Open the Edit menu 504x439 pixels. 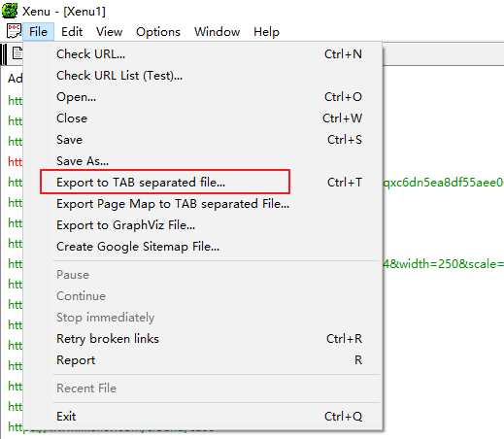tap(72, 32)
